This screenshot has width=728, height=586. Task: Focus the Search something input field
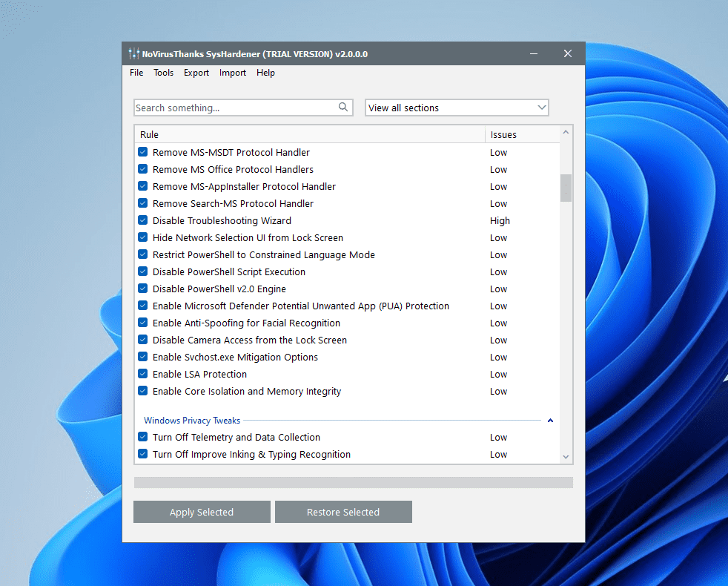pyautogui.click(x=234, y=108)
